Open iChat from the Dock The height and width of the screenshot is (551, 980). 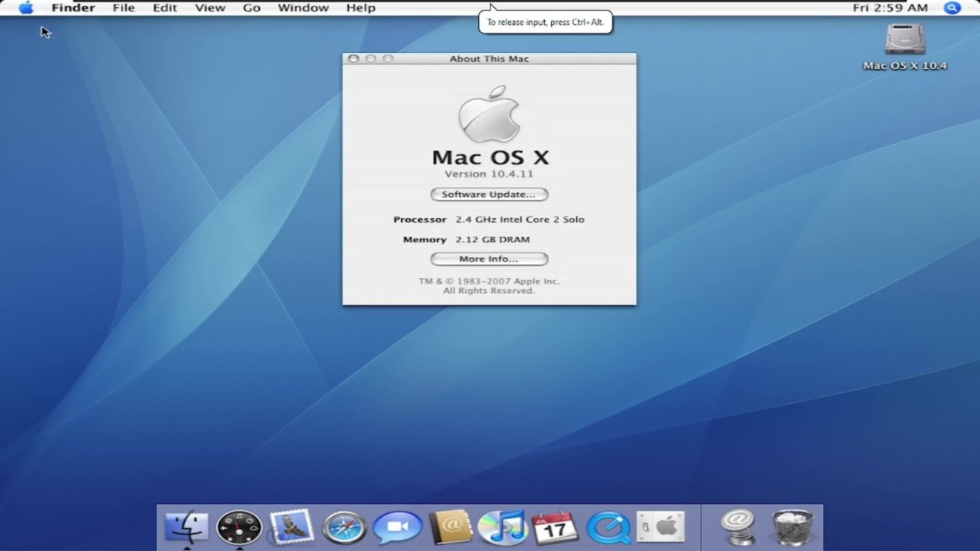tap(397, 527)
